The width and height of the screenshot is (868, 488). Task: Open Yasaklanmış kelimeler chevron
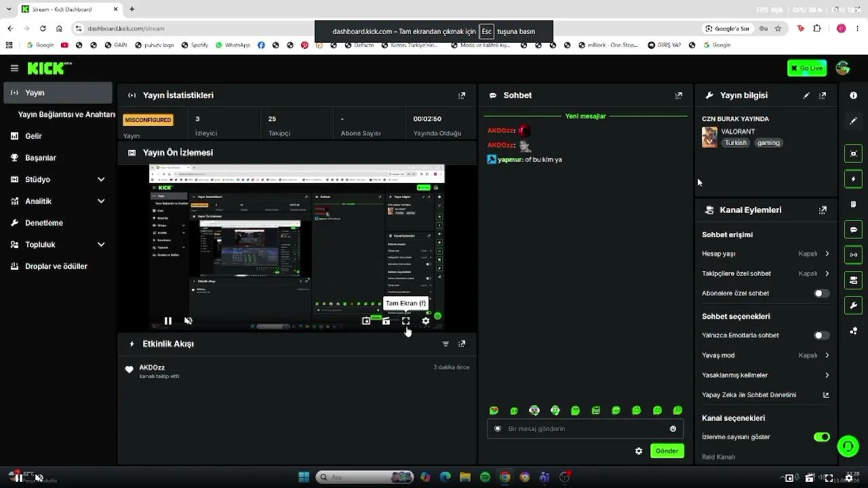[x=827, y=375]
